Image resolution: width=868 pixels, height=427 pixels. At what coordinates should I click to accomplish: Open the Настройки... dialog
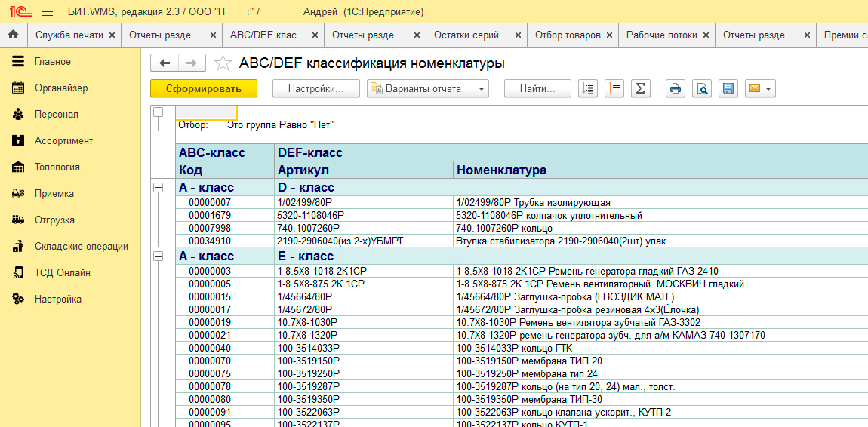[x=316, y=88]
